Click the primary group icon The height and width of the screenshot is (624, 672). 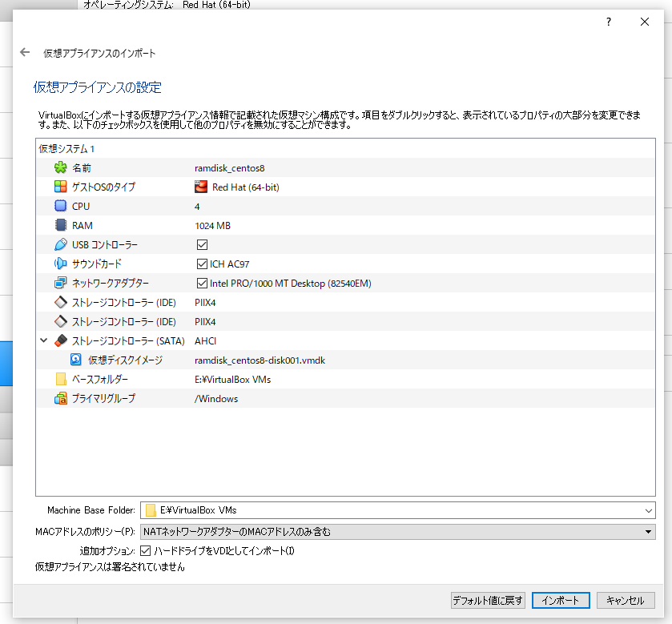point(60,398)
